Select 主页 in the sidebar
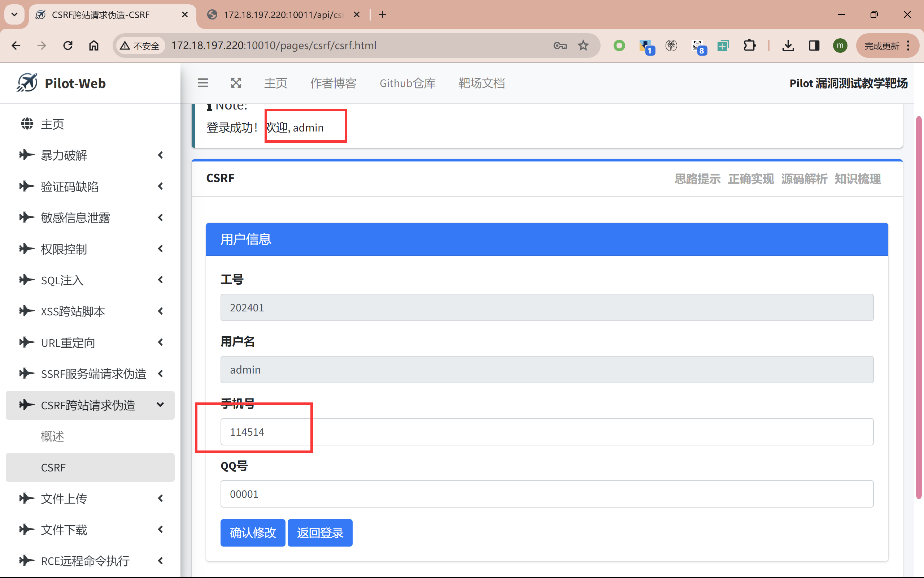 (90, 124)
